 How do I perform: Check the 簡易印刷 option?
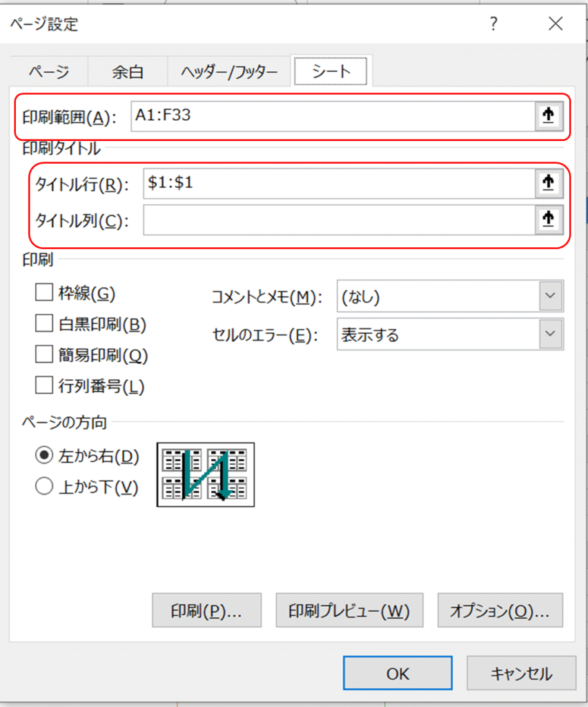tap(43, 354)
